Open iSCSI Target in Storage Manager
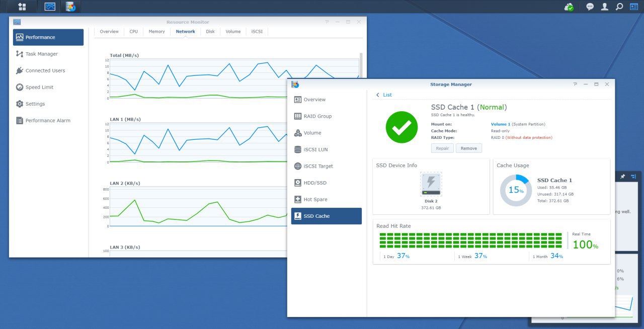The height and width of the screenshot is (329, 644). 326,166
